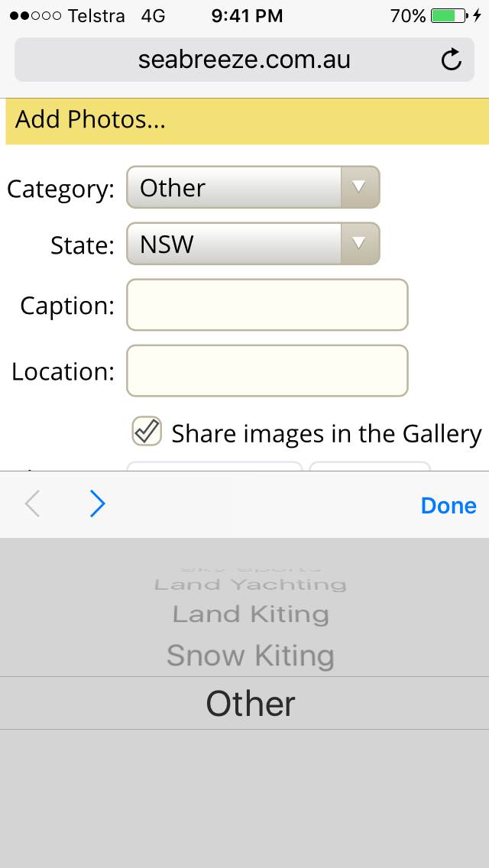Click into the Location text field
This screenshot has height=868, width=489.
(x=267, y=371)
